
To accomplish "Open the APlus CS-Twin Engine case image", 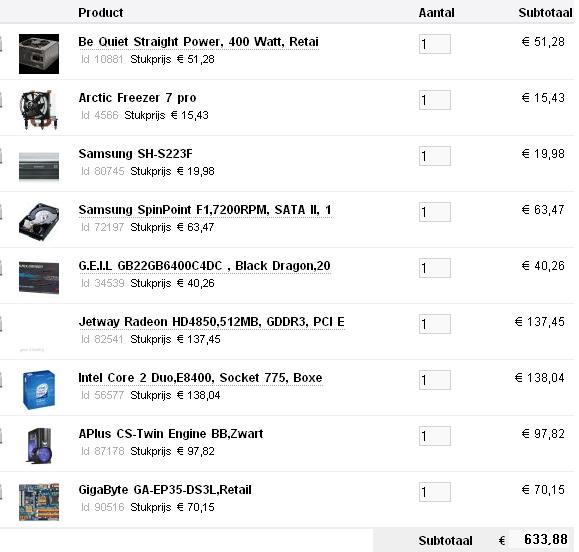I will (39, 446).
